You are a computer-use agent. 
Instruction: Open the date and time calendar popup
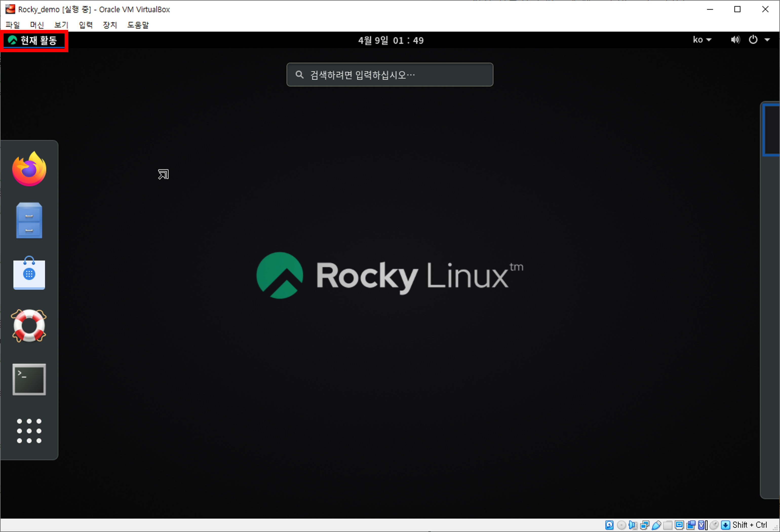tap(391, 41)
